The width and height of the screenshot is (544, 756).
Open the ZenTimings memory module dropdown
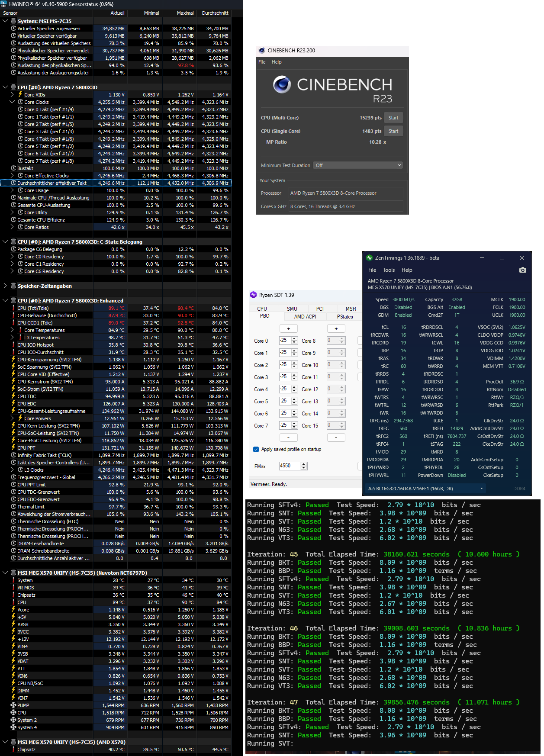coord(425,489)
